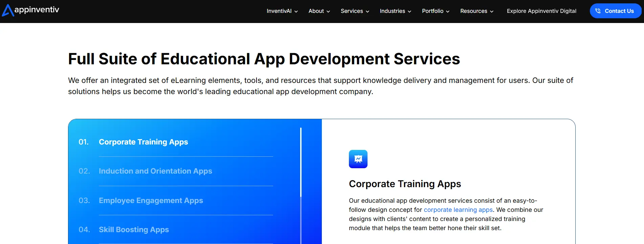Click the Full Suite of Educational App heading
644x244 pixels.
tap(264, 59)
